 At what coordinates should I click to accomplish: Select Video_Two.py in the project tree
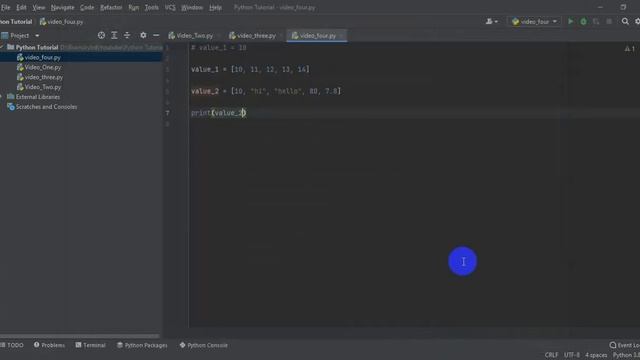tap(42, 87)
